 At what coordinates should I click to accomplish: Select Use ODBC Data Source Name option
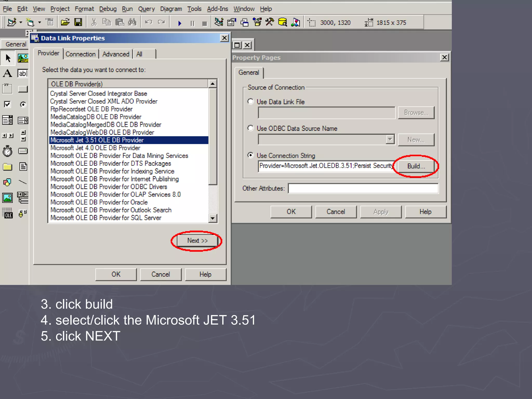250,128
